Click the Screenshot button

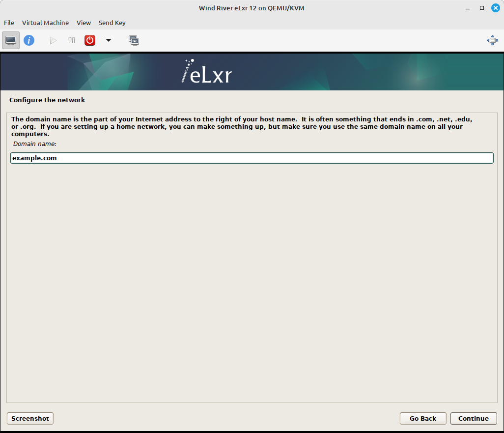point(29,418)
